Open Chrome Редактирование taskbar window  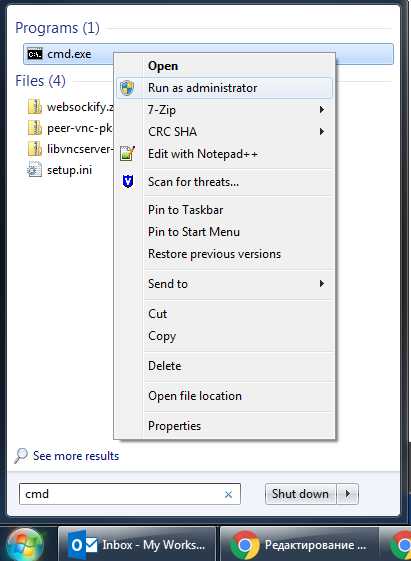(x=299, y=545)
